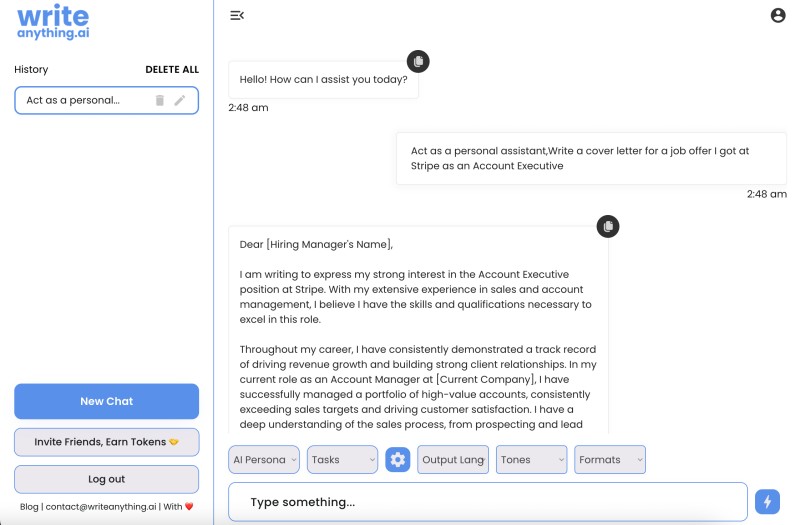This screenshot has width=800, height=525.
Task: Open the Output Language dropdown
Action: click(453, 459)
